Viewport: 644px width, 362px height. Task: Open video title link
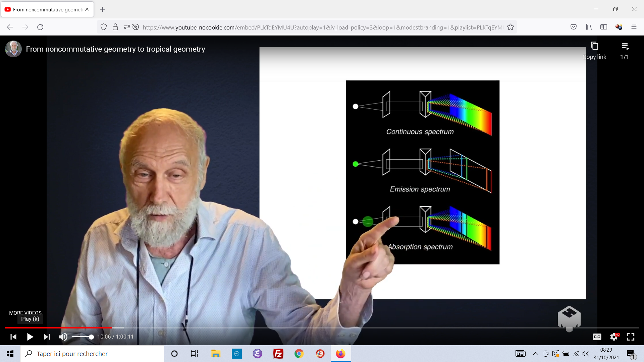pos(115,49)
